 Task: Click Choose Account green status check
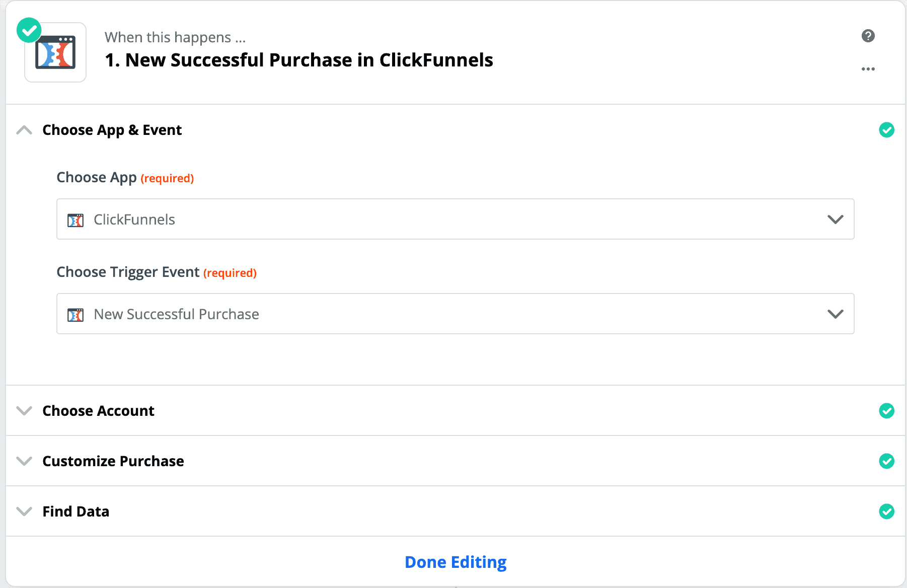[x=886, y=411]
